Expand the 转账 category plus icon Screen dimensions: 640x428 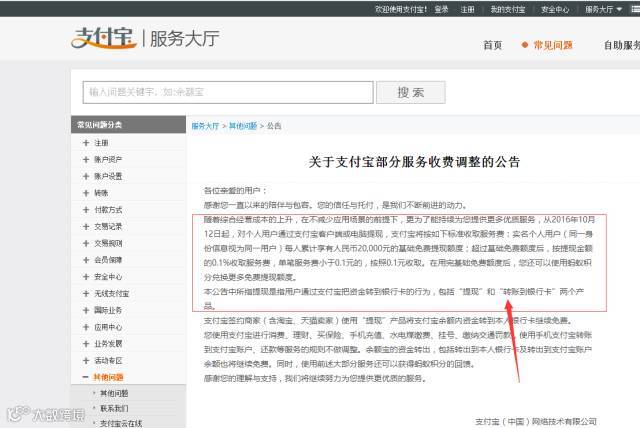point(86,193)
